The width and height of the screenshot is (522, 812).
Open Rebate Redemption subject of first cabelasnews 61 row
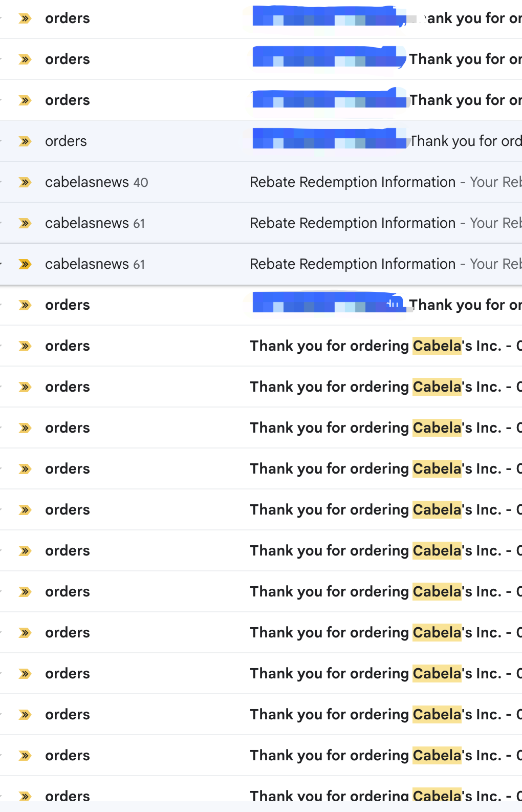point(352,223)
